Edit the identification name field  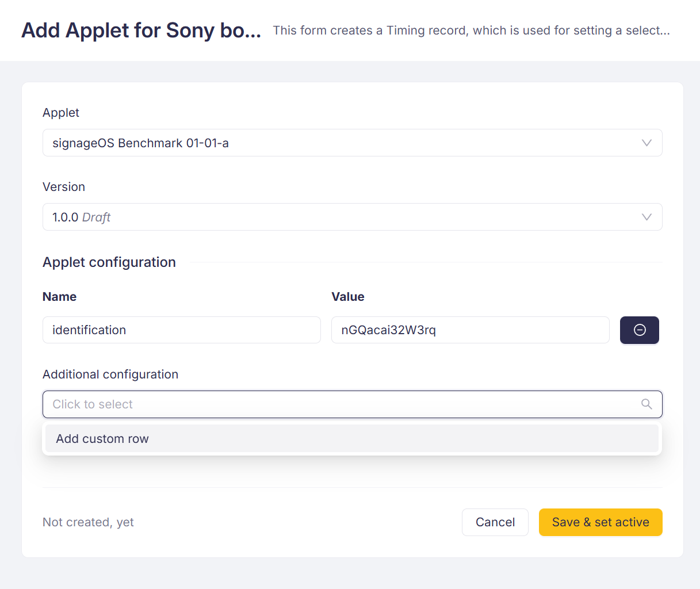point(181,330)
